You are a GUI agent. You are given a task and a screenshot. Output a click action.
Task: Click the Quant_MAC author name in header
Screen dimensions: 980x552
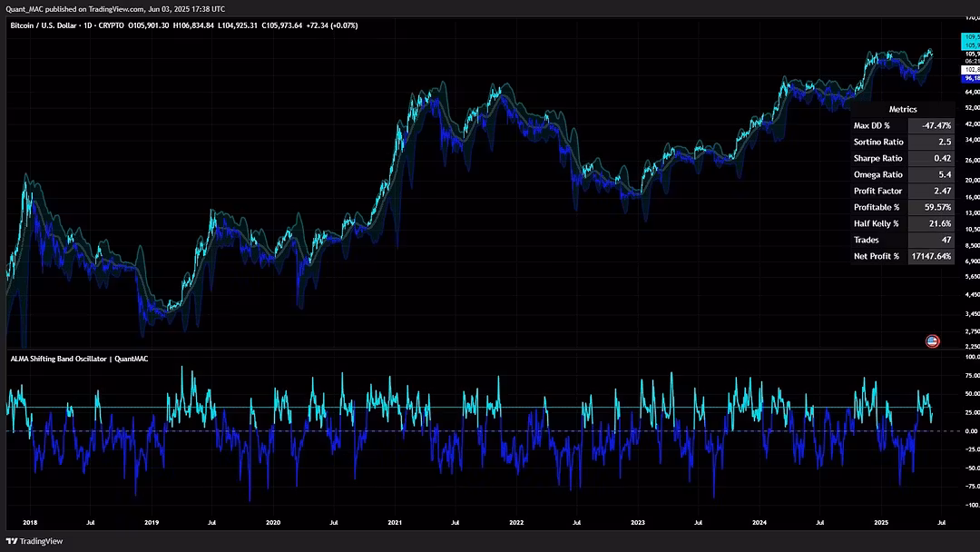point(24,9)
